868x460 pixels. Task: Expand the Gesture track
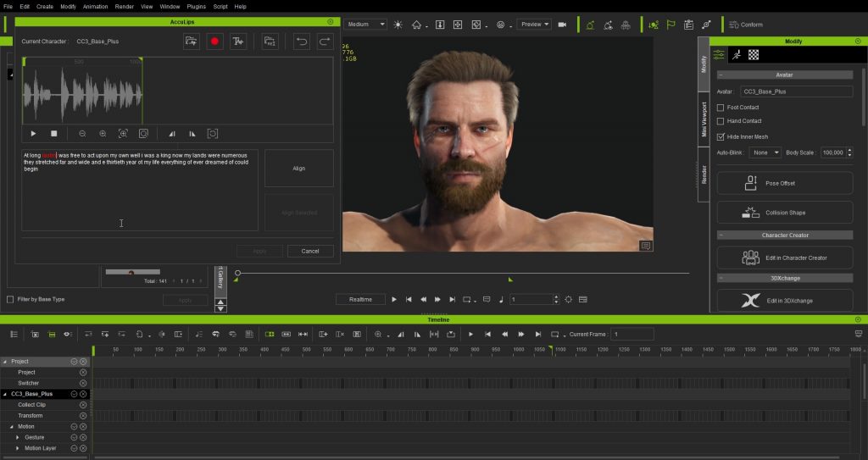[18, 437]
